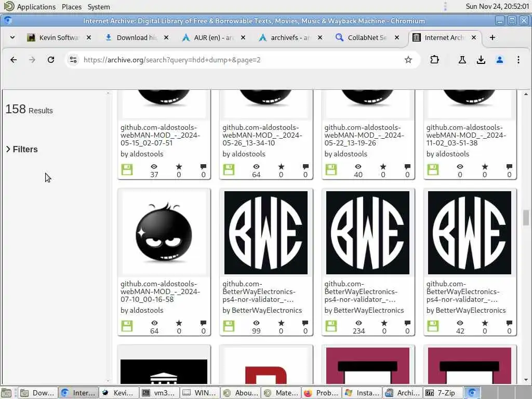Open webMAN-MOD 2024-07-10_00-16-58 item title
Screen dimensions: 532x399
(160, 291)
